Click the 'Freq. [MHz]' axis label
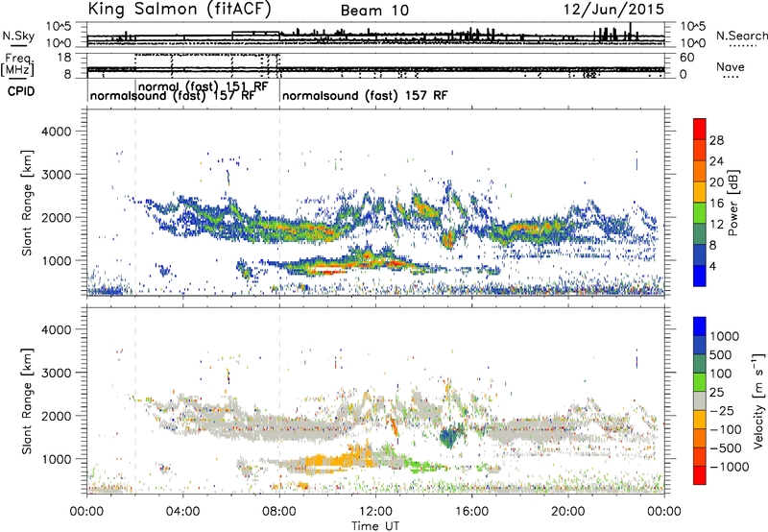 click(x=17, y=64)
